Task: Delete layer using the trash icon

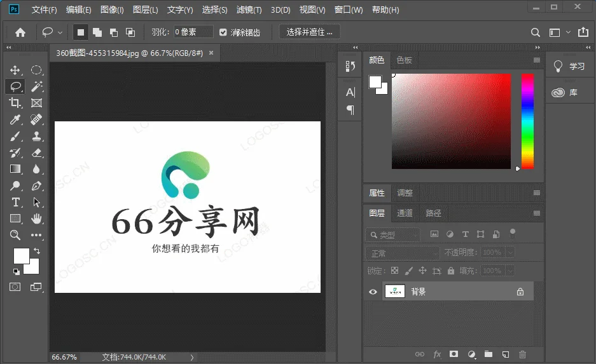Action: pyautogui.click(x=523, y=354)
